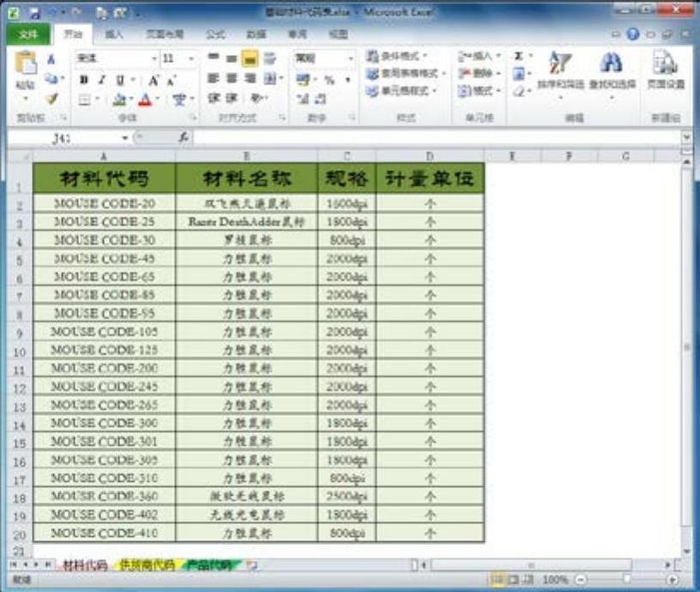Select the green 产品代码 sheet tab
The height and width of the screenshot is (592, 700).
[210, 565]
